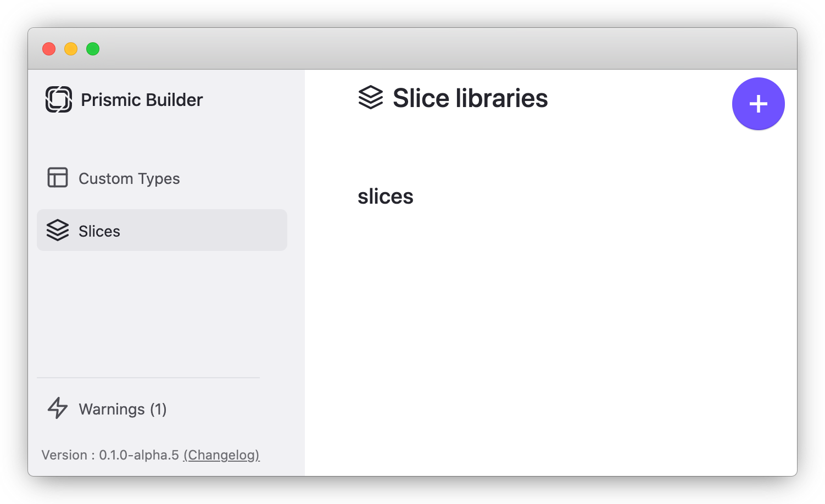Click the divider line above Warnings
Viewport: 825px width, 504px height.
(x=148, y=378)
